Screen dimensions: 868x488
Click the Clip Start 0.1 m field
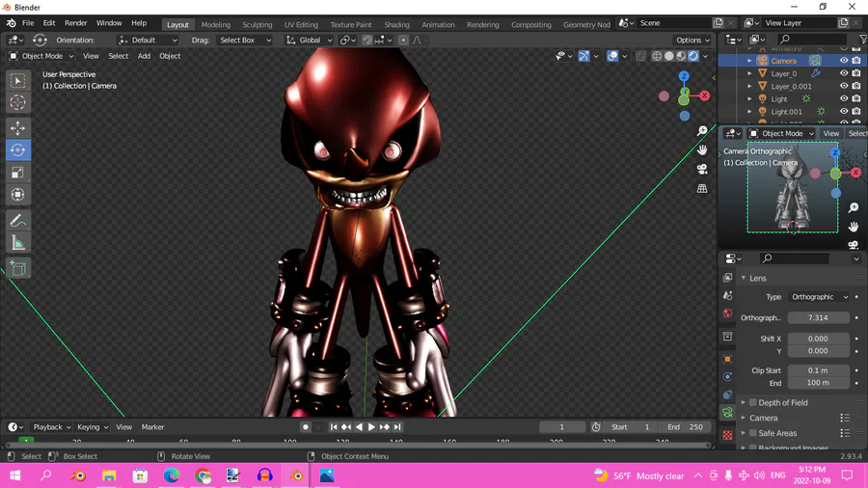click(818, 370)
